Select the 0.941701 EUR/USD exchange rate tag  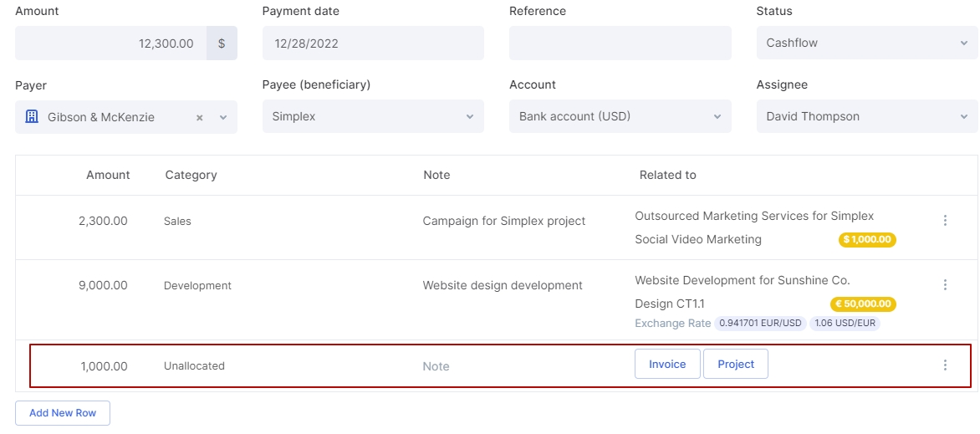[760, 324]
